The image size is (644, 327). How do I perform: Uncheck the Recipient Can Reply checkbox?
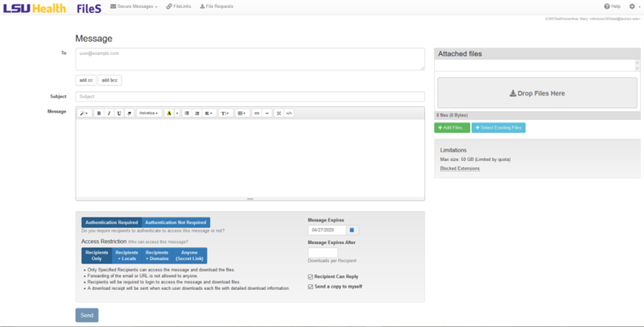coord(311,276)
